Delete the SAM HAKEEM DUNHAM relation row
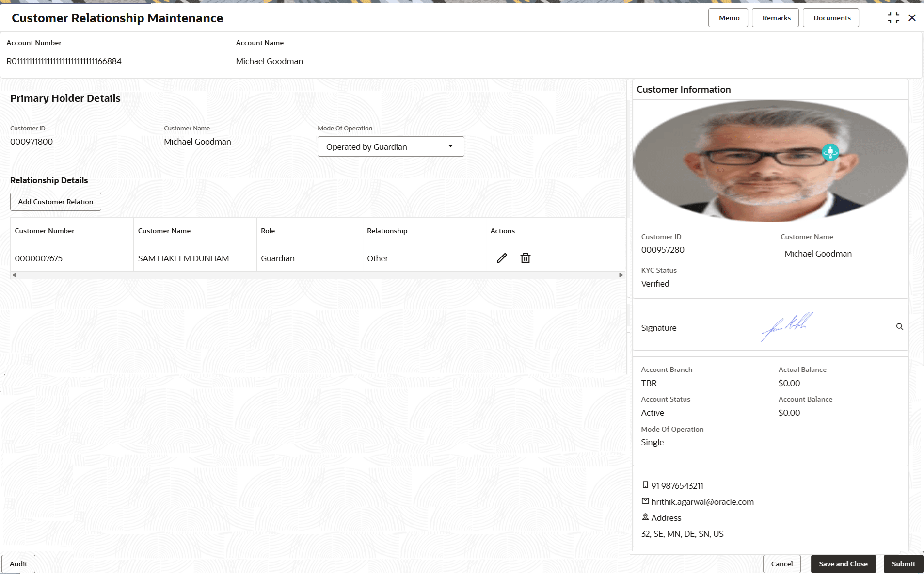This screenshot has height=579, width=924. [x=526, y=258]
